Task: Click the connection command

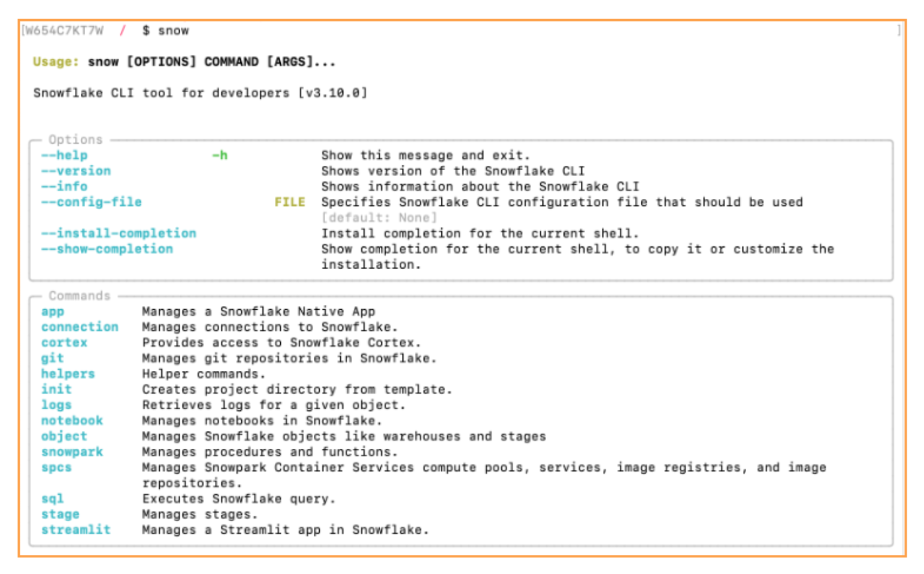Action: tap(80, 327)
